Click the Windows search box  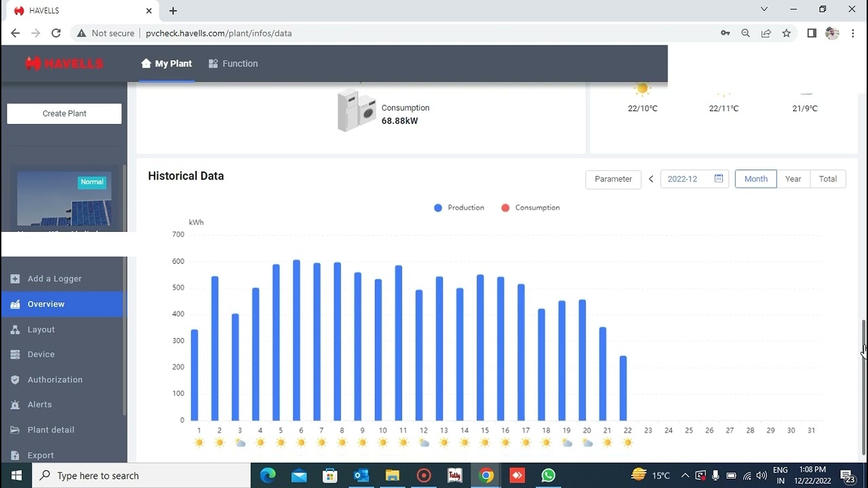click(141, 475)
